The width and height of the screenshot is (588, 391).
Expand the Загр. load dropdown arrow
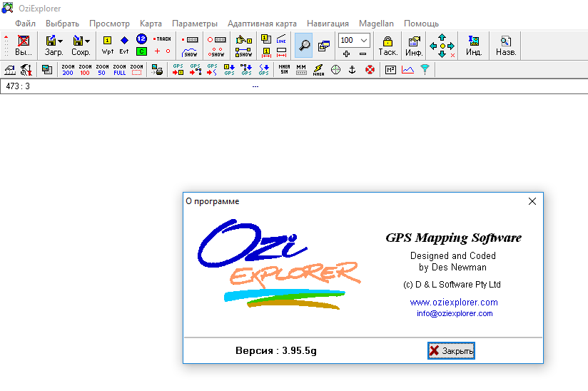pos(60,41)
